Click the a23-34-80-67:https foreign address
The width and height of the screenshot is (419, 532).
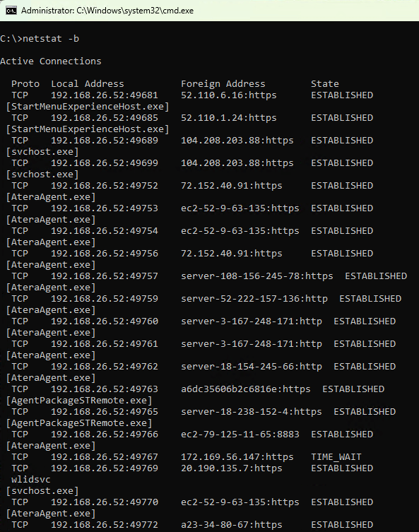(231, 525)
